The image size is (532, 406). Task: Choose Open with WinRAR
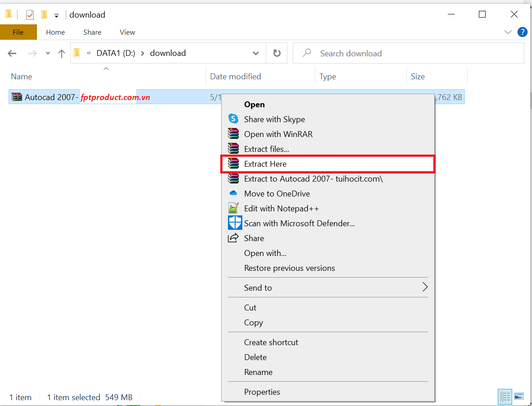tap(328, 134)
